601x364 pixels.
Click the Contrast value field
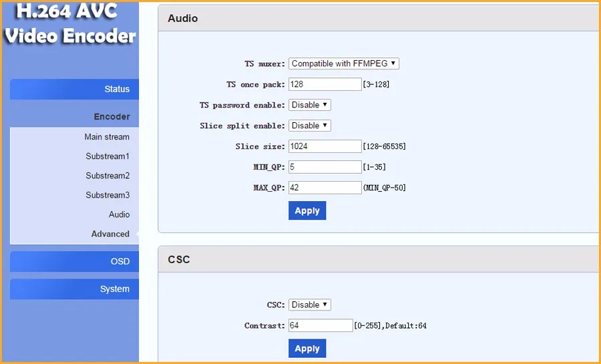click(x=321, y=326)
